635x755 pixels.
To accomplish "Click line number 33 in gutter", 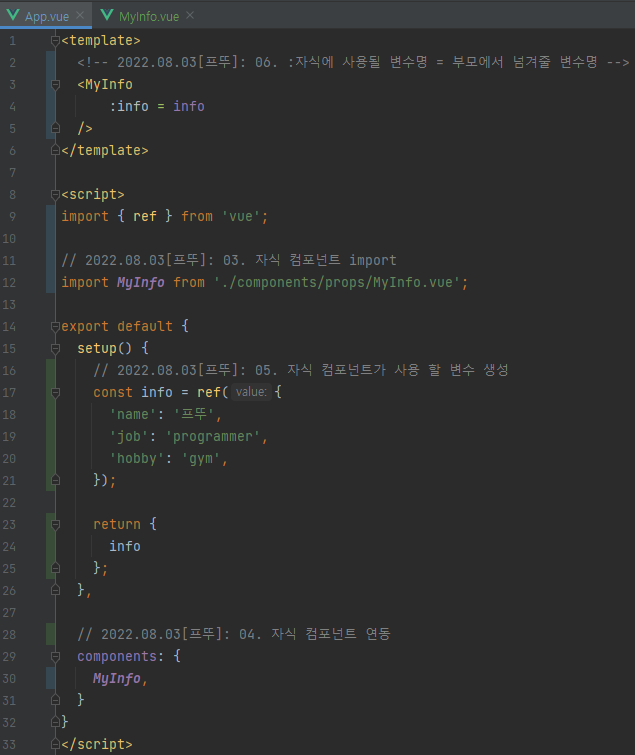I will pyautogui.click(x=9, y=744).
